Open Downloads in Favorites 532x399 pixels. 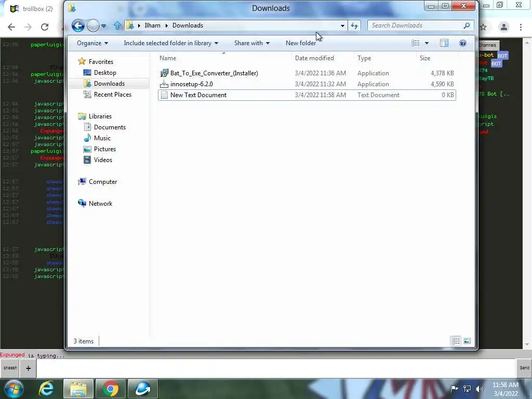[109, 84]
